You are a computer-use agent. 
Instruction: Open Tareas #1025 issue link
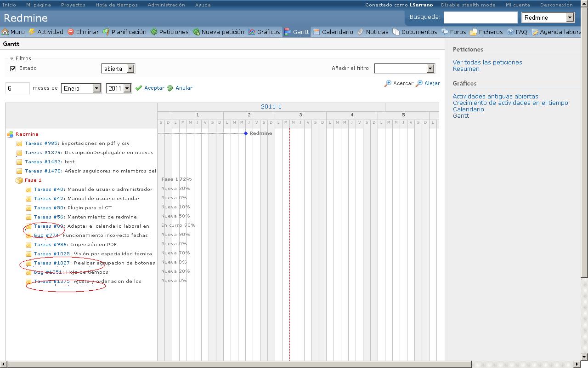(x=53, y=253)
